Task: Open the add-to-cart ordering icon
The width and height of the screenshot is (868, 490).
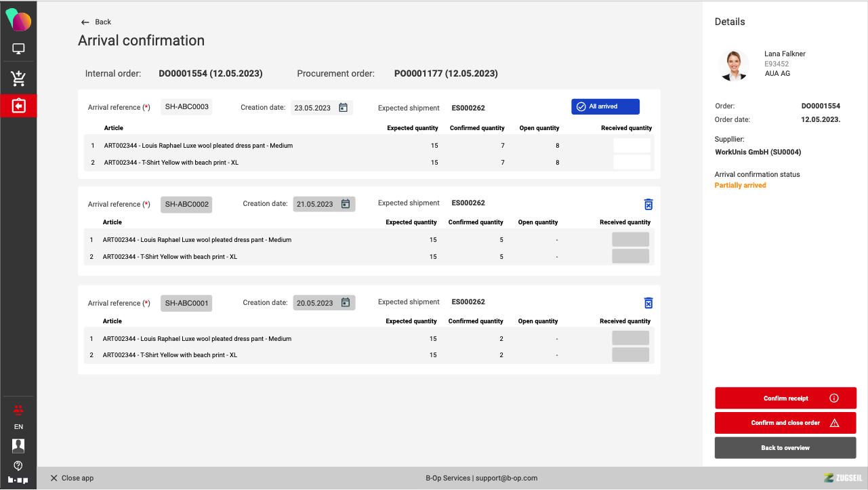Action: click(18, 79)
